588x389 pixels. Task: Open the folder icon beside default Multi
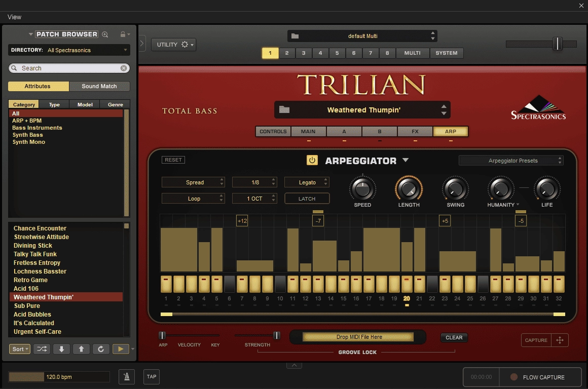pyautogui.click(x=295, y=36)
